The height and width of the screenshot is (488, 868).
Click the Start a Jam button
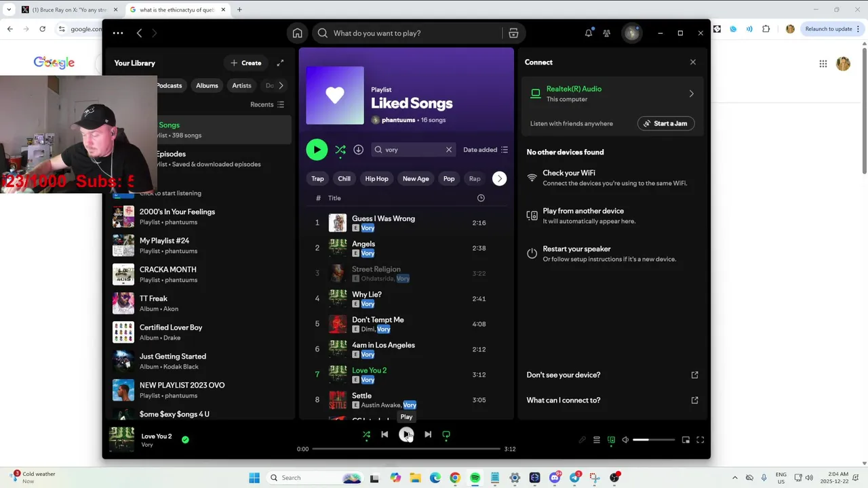tap(666, 123)
